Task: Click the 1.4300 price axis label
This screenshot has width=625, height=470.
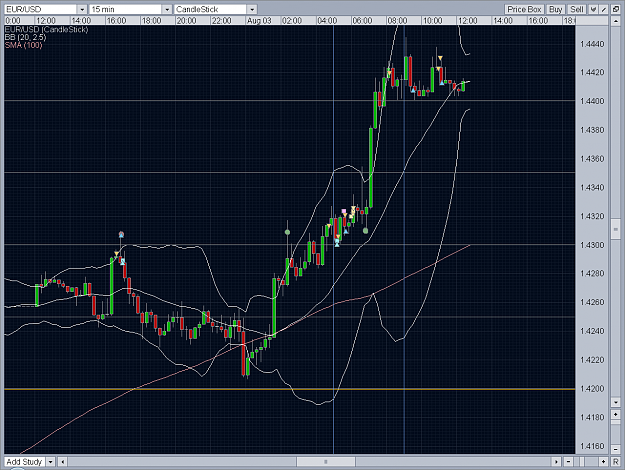Action: pyautogui.click(x=592, y=245)
